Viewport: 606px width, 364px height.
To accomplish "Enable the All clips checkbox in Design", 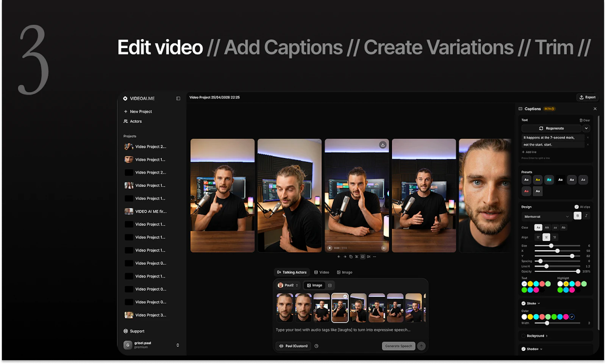I will click(x=576, y=207).
